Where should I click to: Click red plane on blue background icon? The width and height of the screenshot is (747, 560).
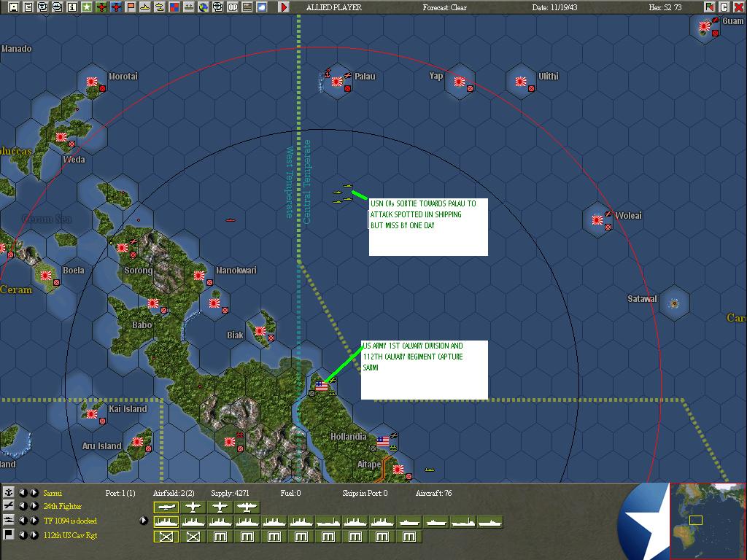pos(116,7)
